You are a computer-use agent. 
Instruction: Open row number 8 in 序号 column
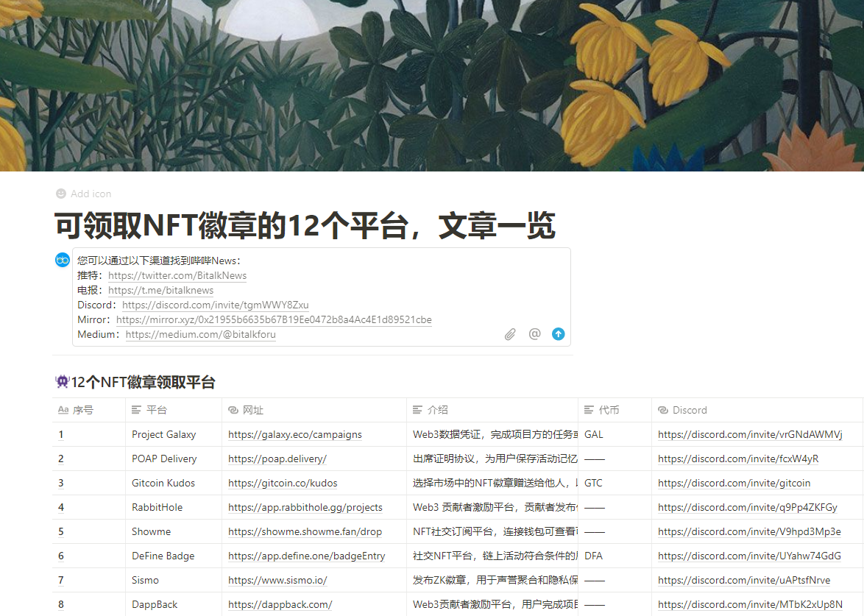click(x=60, y=604)
